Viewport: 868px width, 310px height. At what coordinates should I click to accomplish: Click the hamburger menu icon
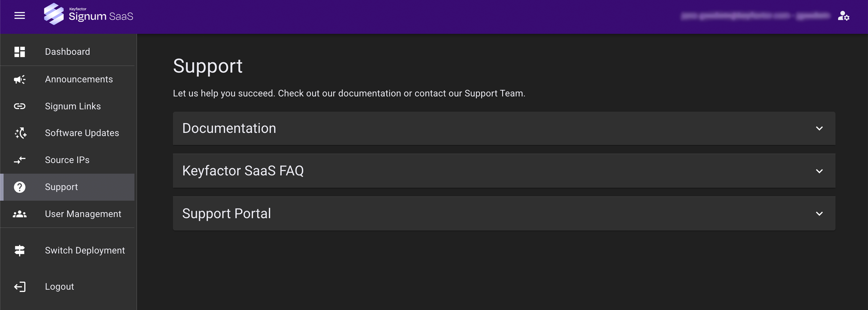point(20,16)
